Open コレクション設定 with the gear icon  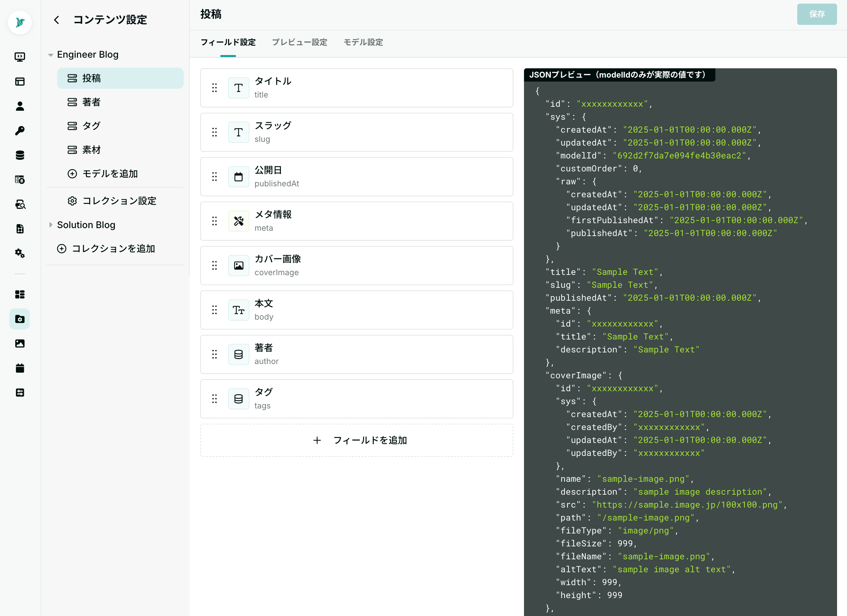point(119,201)
